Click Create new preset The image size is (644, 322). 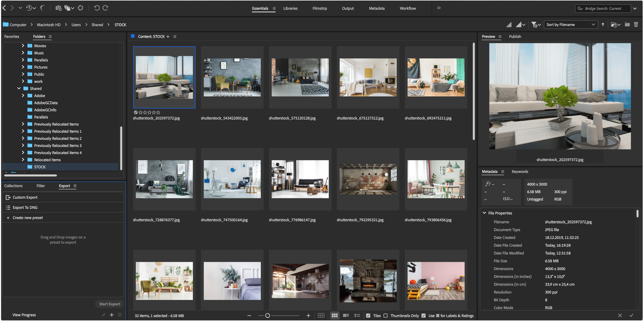click(28, 218)
